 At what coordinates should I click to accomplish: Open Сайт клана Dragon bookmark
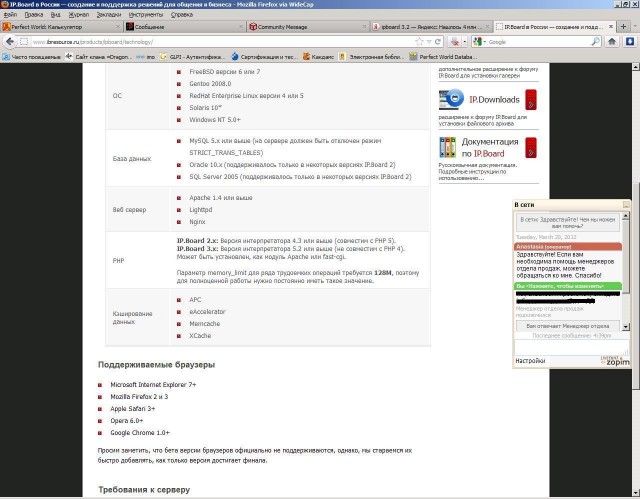[99, 57]
